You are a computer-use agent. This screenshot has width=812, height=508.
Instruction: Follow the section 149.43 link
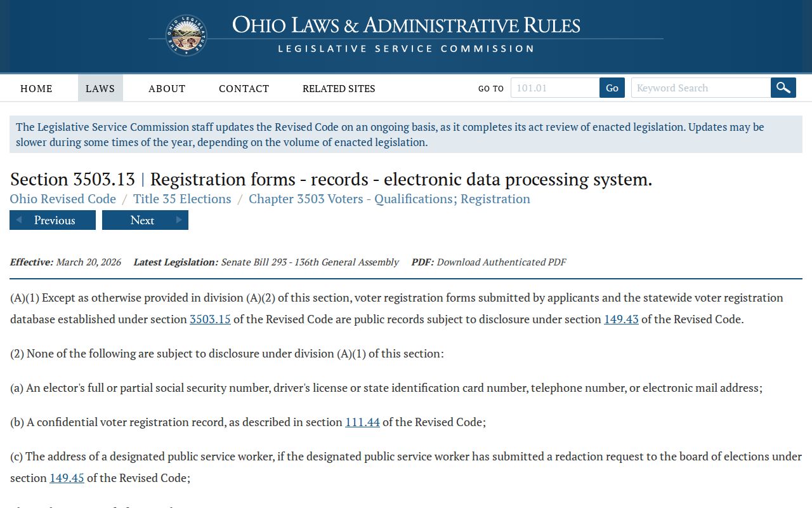[621, 319]
